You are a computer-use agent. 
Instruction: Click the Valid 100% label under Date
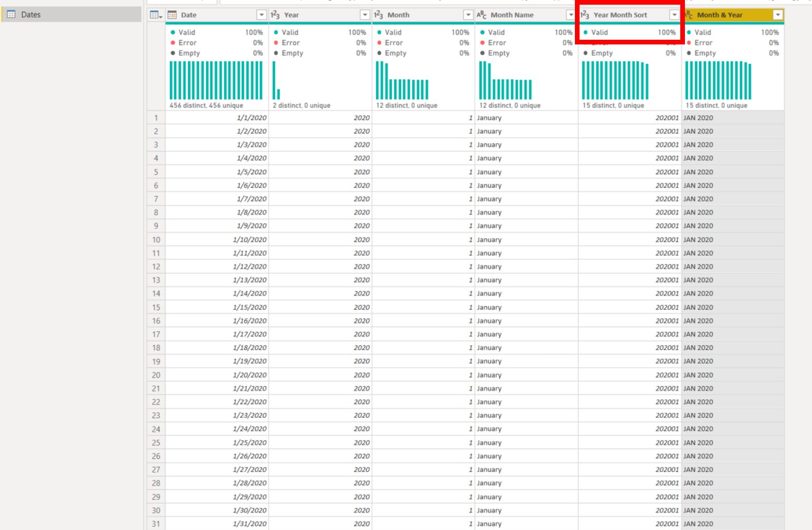point(216,32)
